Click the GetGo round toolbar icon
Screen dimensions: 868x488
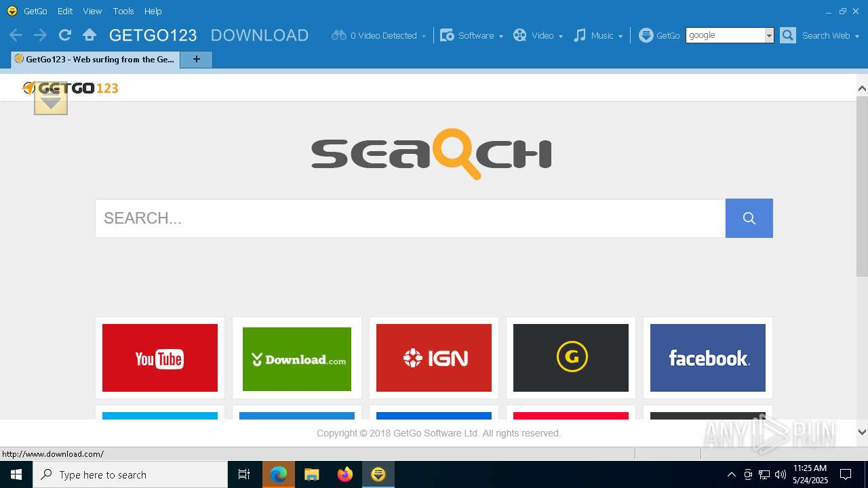point(646,35)
